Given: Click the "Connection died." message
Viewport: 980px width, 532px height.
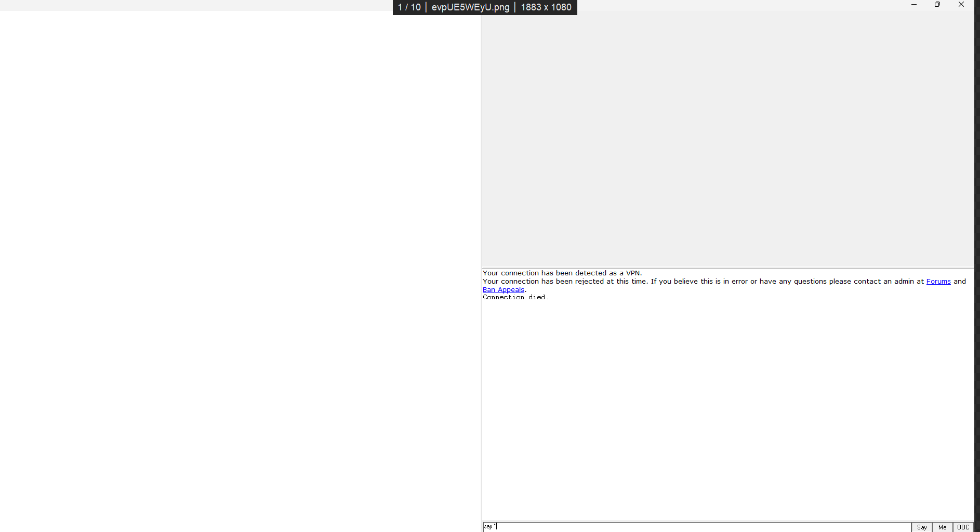Looking at the screenshot, I should (514, 298).
